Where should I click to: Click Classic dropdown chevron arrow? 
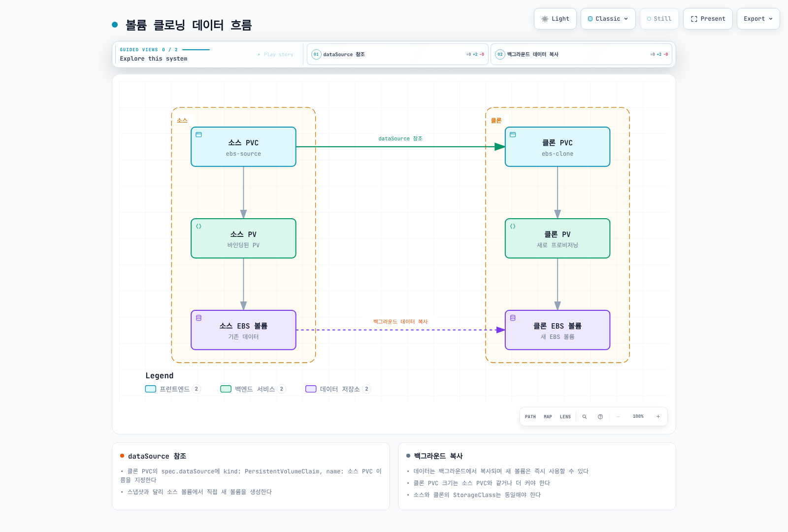tap(626, 19)
